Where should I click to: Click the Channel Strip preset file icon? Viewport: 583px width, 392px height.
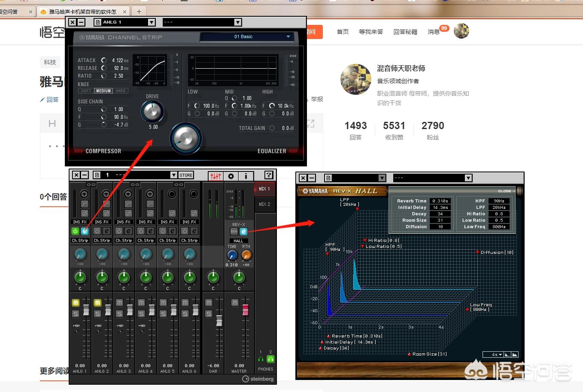pos(98,22)
